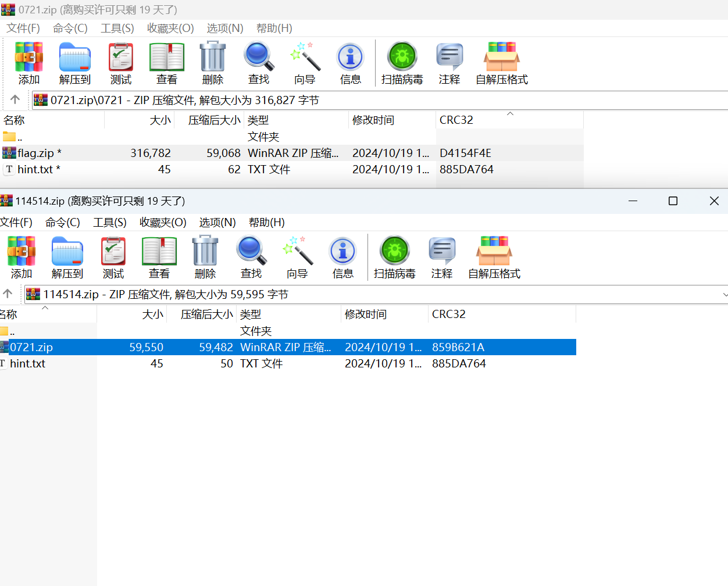This screenshot has width=728, height=586.
Task: Maximize the 114514.zip window
Action: 673,201
